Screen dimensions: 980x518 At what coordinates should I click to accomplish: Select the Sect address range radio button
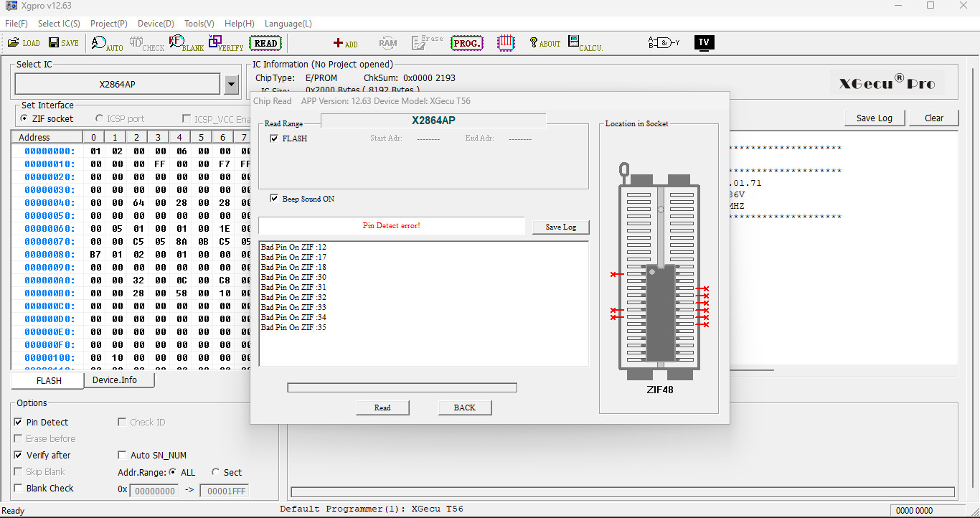click(216, 472)
